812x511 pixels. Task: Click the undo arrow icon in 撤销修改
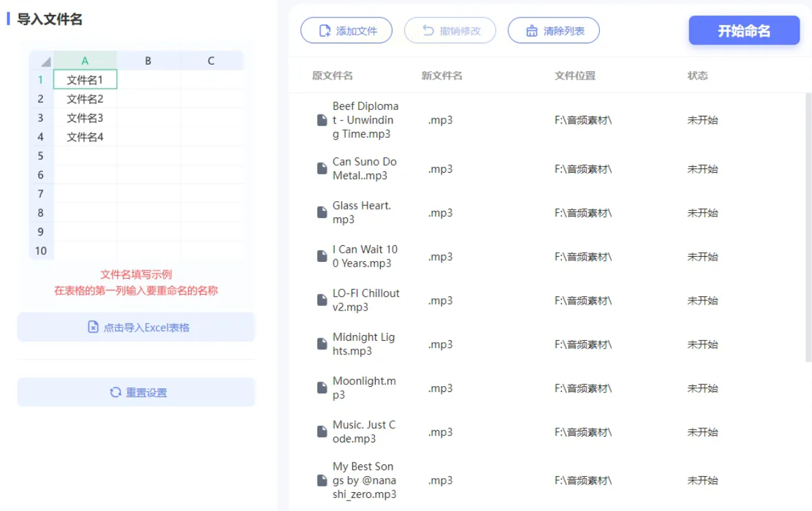pyautogui.click(x=428, y=30)
